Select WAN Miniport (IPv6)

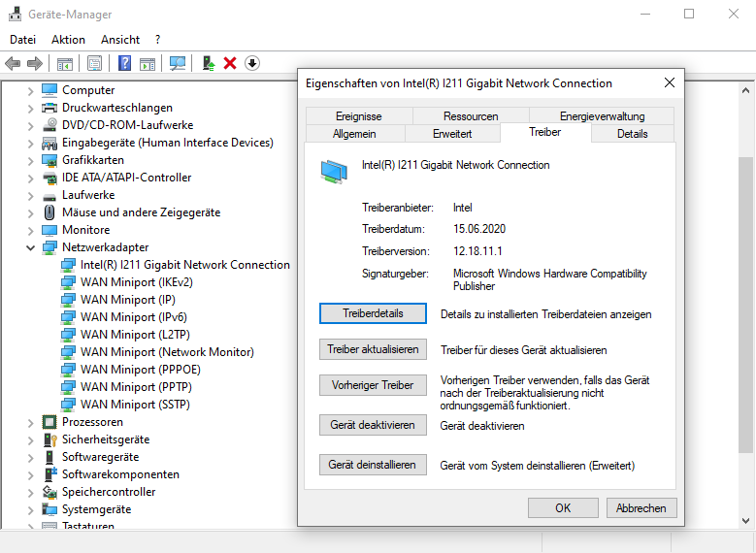pos(134,317)
